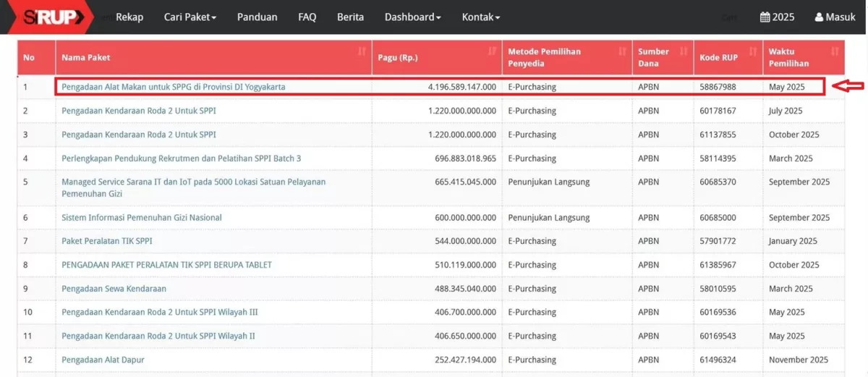Open the Berita menu item
This screenshot has height=377, width=868.
(x=351, y=17)
